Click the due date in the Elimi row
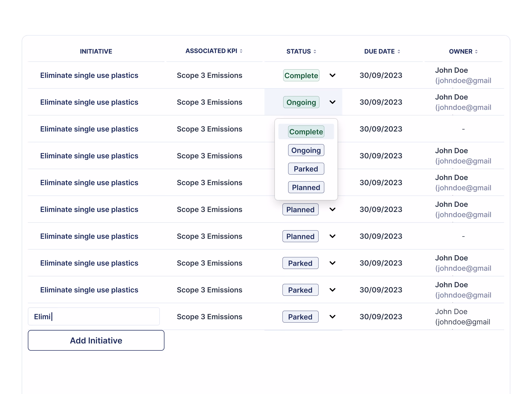The height and width of the screenshot is (394, 532). coord(381,317)
